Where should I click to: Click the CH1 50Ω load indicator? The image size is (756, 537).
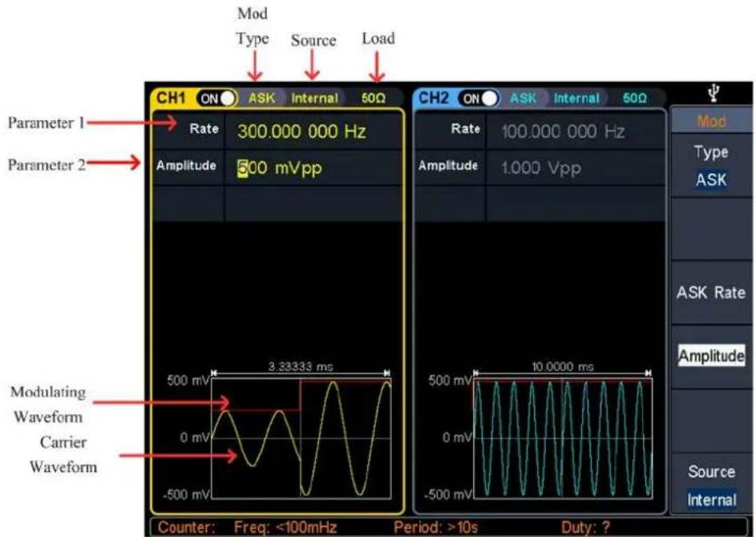374,99
